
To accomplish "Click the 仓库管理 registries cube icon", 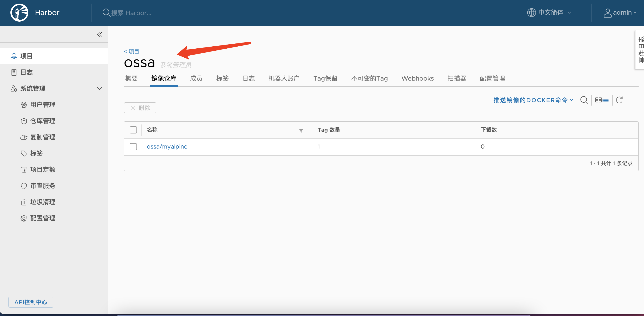I will pyautogui.click(x=24, y=121).
